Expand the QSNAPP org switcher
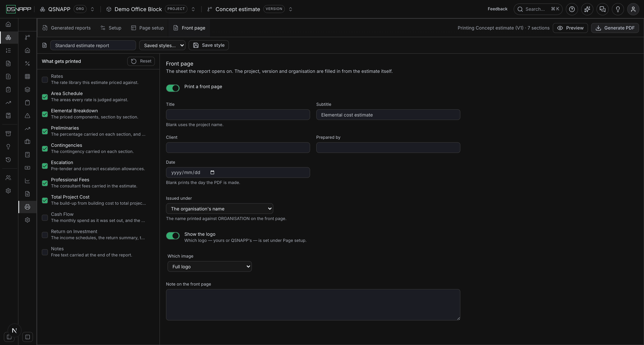The height and width of the screenshot is (345, 644). [x=92, y=9]
